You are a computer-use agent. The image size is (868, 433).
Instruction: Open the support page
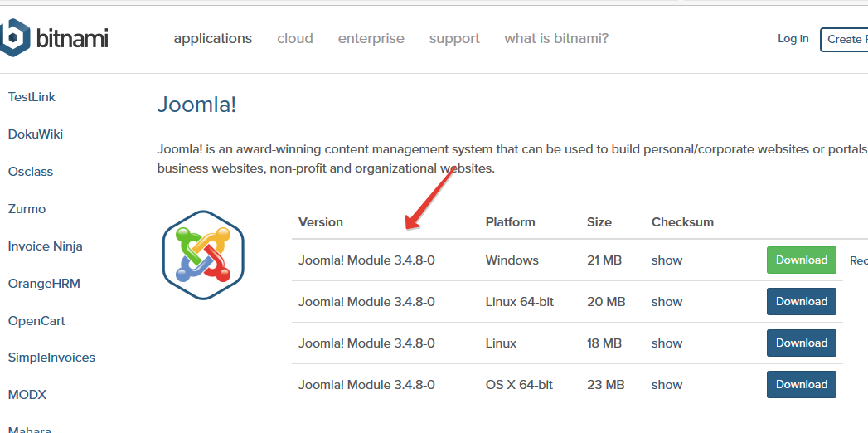454,38
